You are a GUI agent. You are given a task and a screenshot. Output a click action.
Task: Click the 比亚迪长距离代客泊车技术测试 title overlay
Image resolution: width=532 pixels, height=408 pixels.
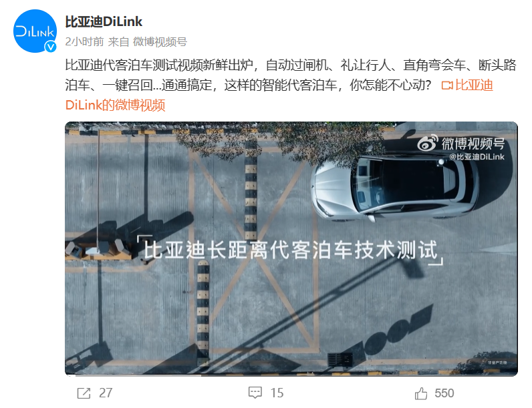[x=291, y=251]
